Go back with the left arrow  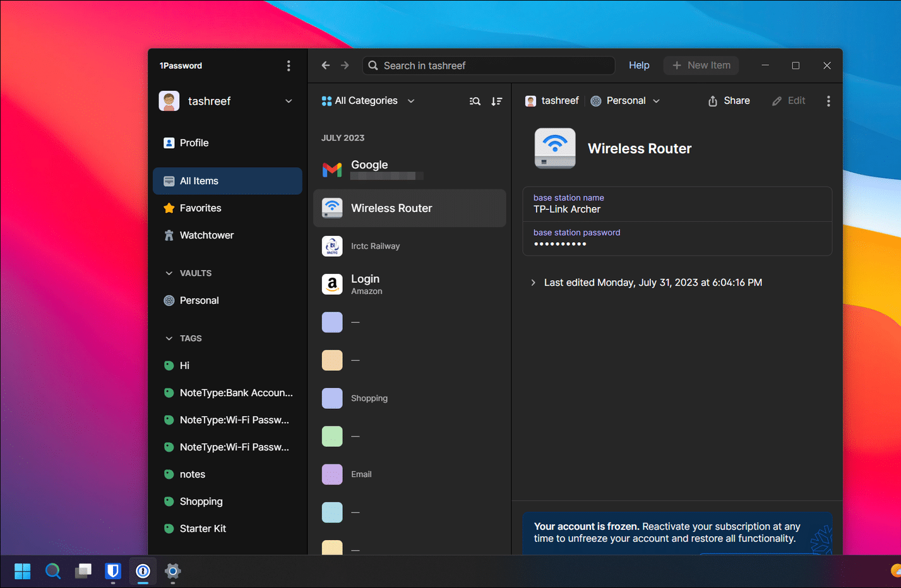point(326,66)
